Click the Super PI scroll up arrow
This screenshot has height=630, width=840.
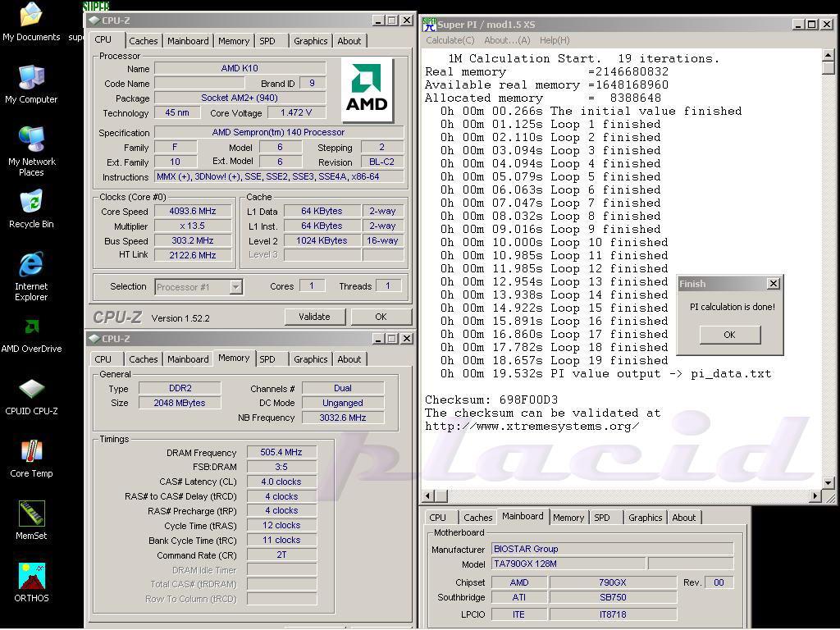829,55
